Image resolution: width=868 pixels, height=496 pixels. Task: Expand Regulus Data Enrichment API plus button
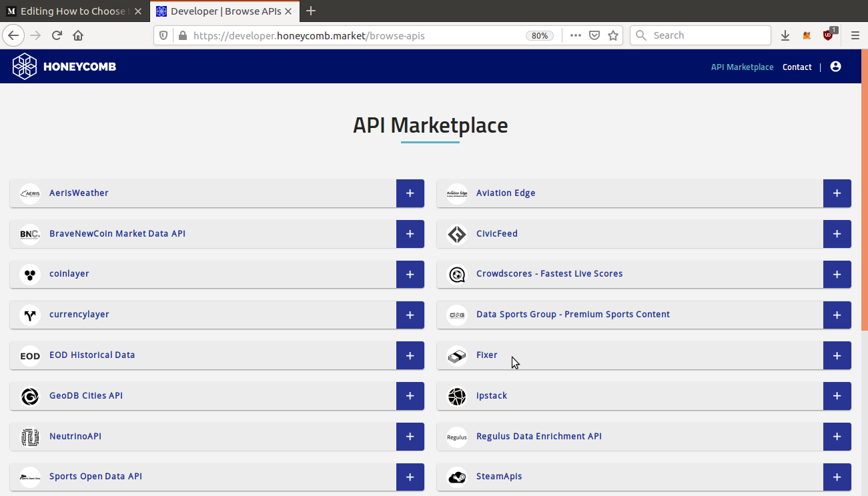(837, 437)
